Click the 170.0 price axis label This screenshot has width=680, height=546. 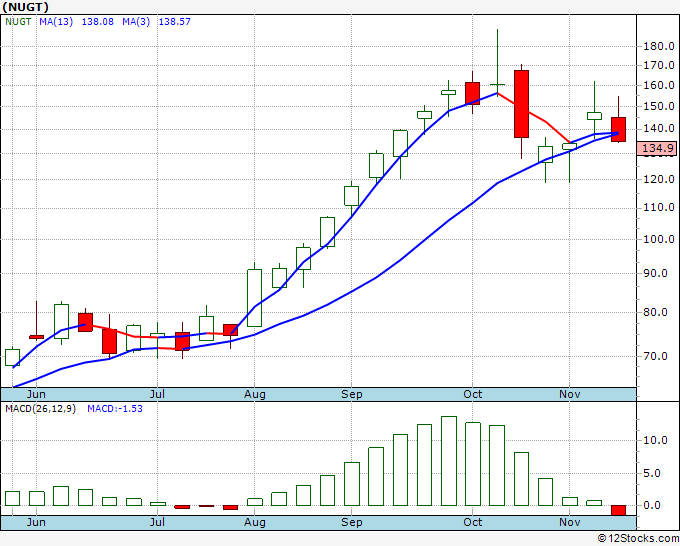tap(658, 65)
